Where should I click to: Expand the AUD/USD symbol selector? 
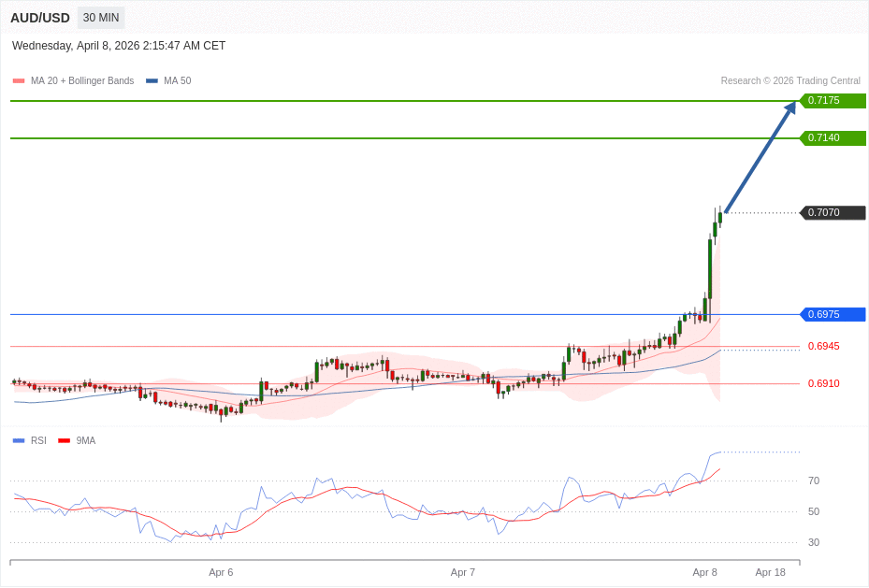(39, 17)
